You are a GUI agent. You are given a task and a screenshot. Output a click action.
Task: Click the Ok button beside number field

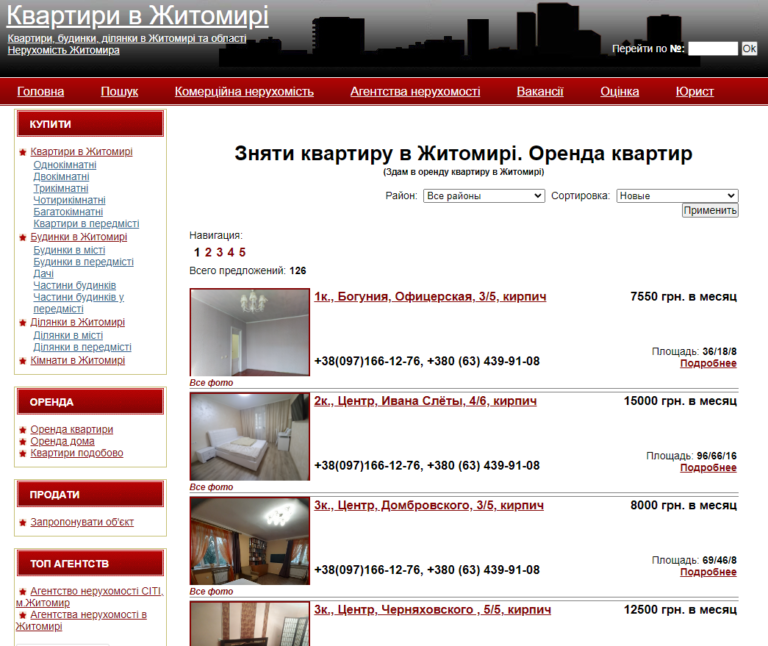[x=749, y=48]
